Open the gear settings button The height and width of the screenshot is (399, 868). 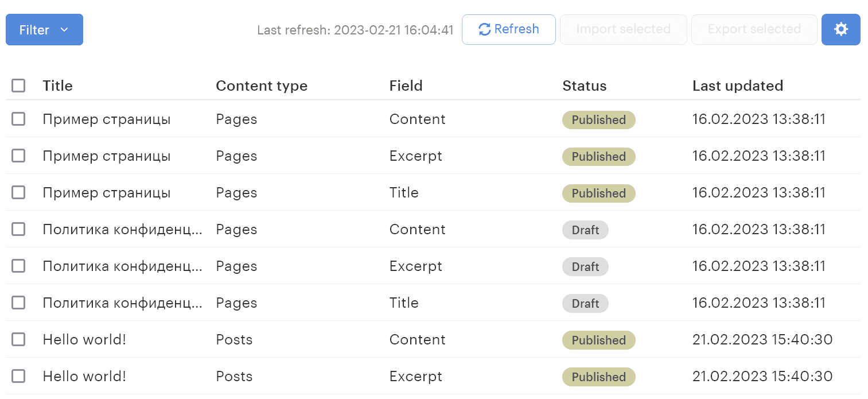click(840, 29)
